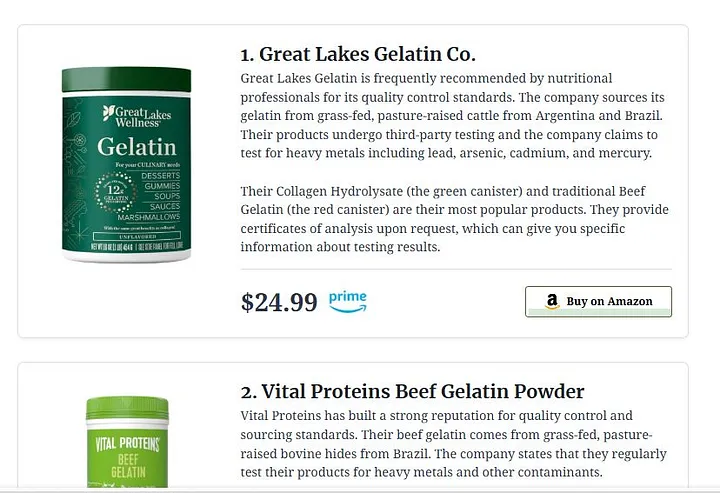Click the '1. Great Lakes Gelatin Co.' heading
Screen dimensions: 720x493
point(358,54)
